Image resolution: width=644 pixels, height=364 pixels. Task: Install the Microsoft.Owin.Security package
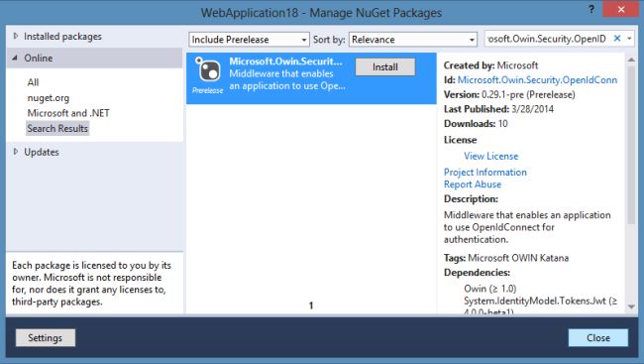click(385, 67)
